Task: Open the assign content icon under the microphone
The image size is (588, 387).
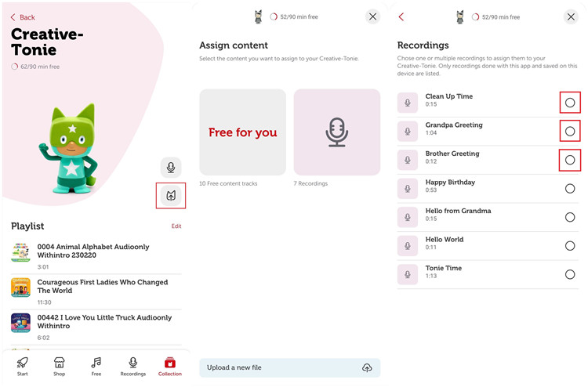Action: pyautogui.click(x=171, y=196)
